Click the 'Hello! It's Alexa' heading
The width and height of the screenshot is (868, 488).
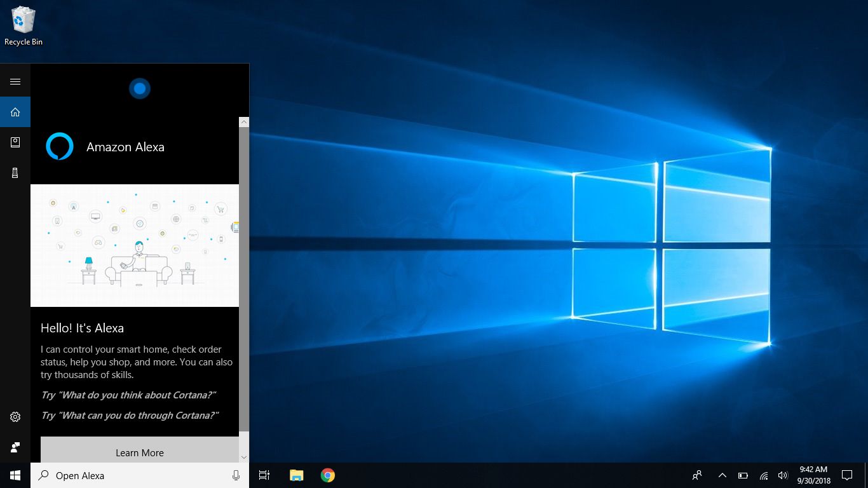tap(82, 328)
